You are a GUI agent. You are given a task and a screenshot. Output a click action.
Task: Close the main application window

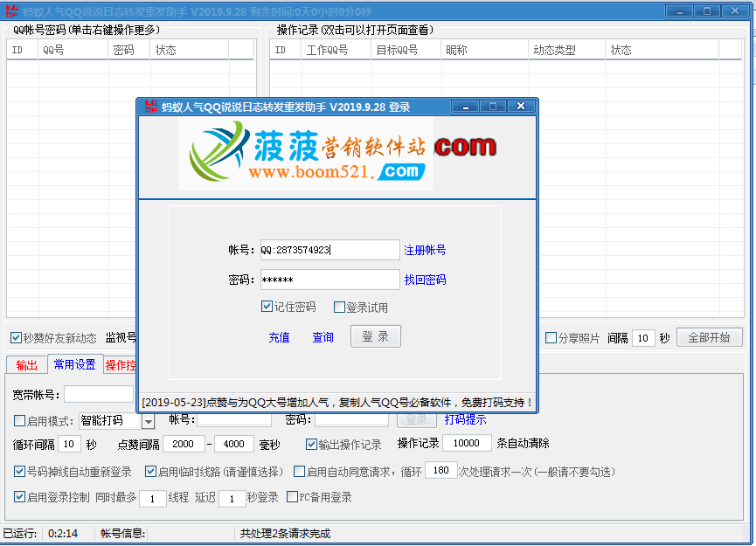coord(735,11)
